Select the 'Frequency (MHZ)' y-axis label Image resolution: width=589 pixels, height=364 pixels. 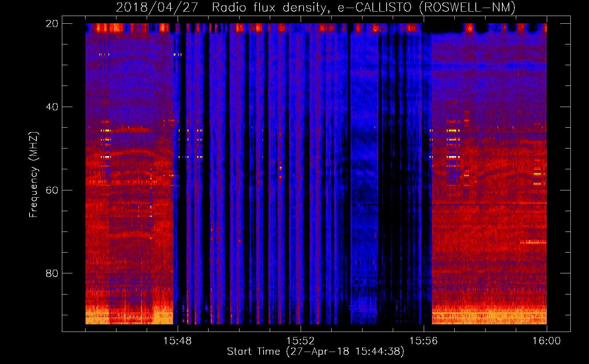(x=33, y=175)
